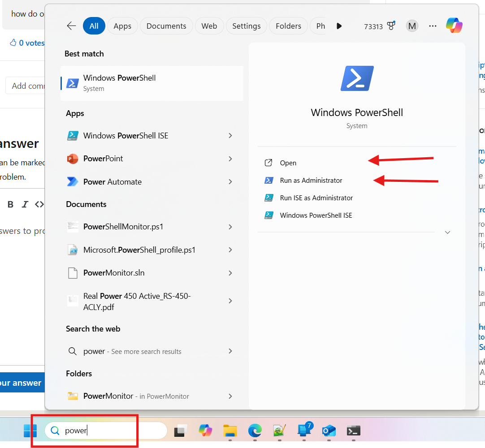Click the PowerMonitor folder icon
The image size is (485, 448).
73,396
